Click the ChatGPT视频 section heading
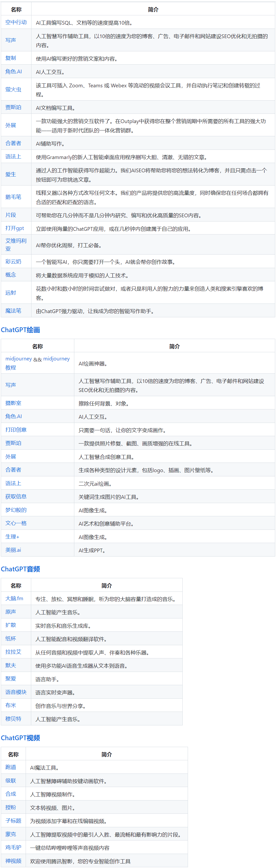This screenshot has height=868, width=276. coord(20,738)
